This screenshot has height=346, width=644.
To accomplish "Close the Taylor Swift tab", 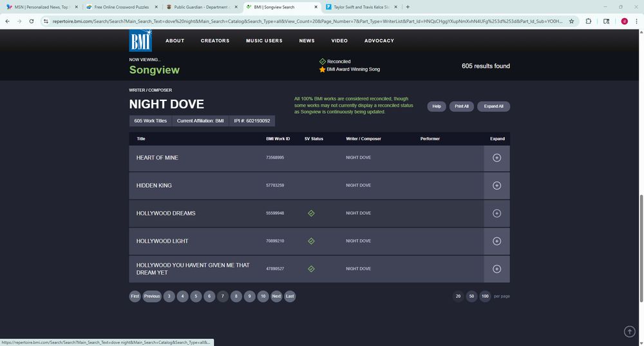I will point(395,7).
